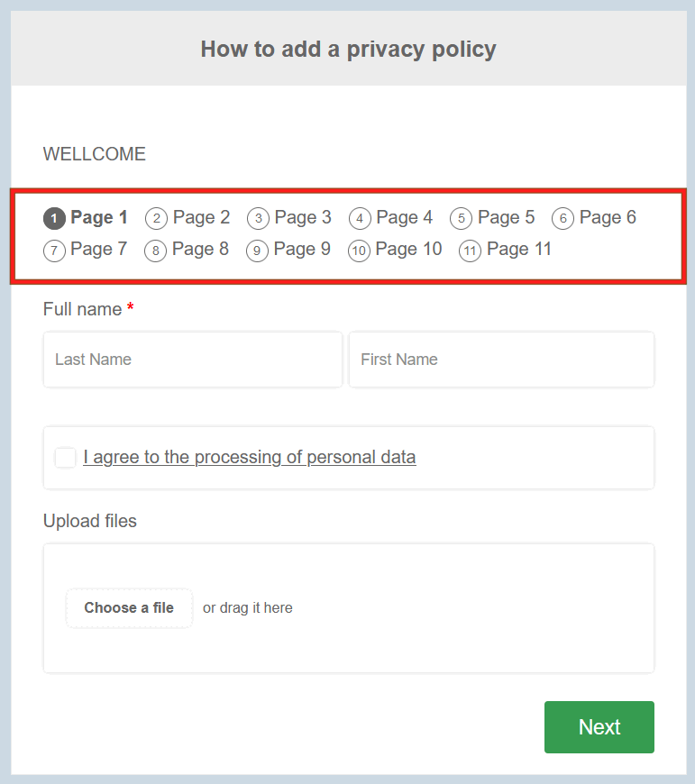This screenshot has height=784, width=695.
Task: Select the numbered circle for Page 2
Action: click(x=155, y=217)
